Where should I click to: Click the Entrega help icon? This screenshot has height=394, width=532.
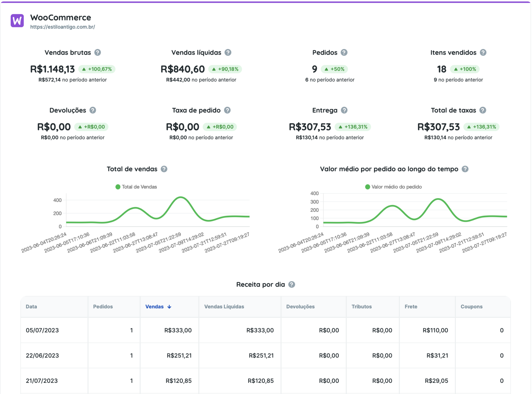click(344, 110)
